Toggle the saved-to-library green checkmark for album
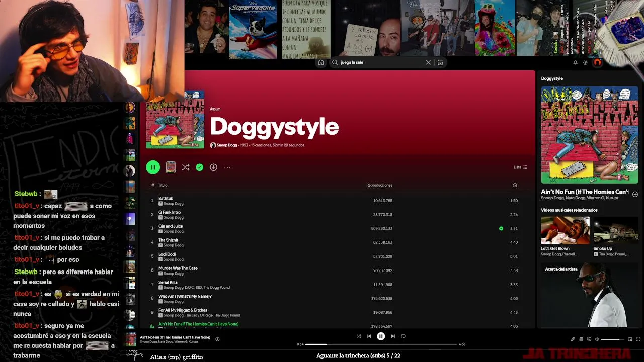The width and height of the screenshot is (644, 362). pyautogui.click(x=200, y=167)
